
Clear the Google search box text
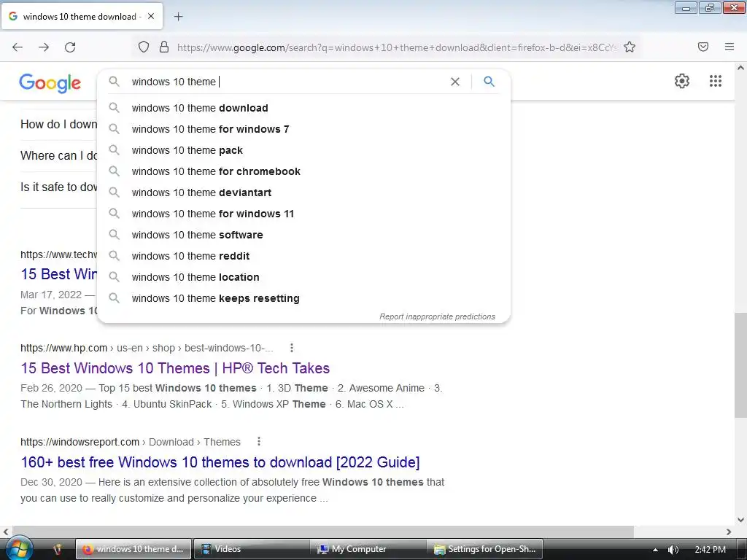coord(455,82)
